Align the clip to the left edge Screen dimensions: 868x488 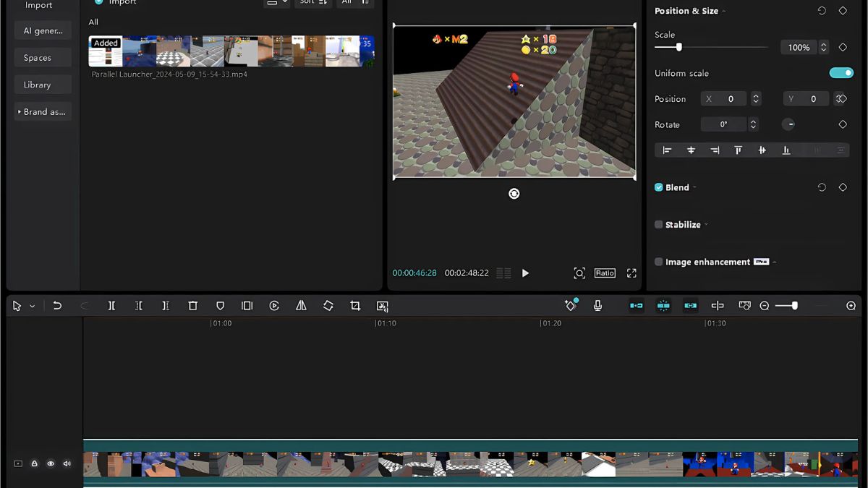pyautogui.click(x=667, y=150)
